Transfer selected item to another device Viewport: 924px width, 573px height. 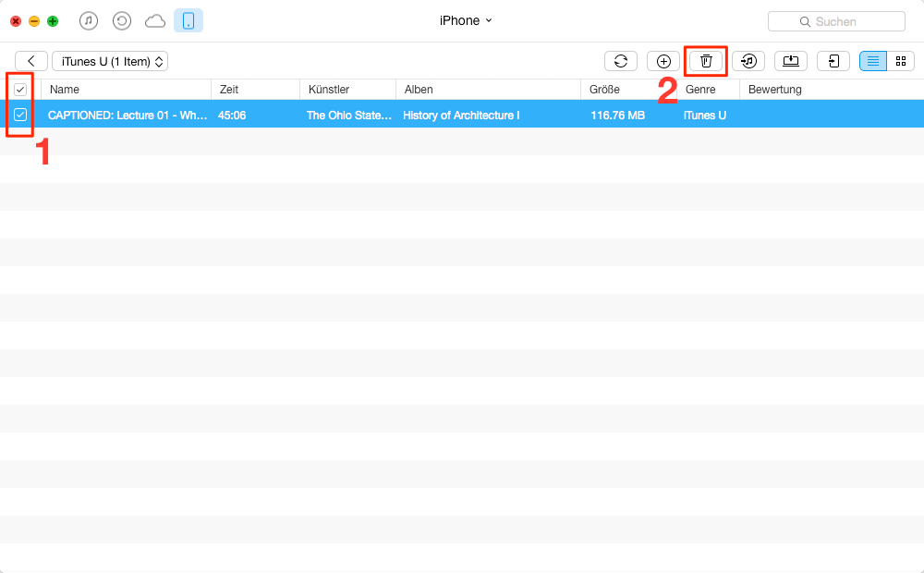833,61
